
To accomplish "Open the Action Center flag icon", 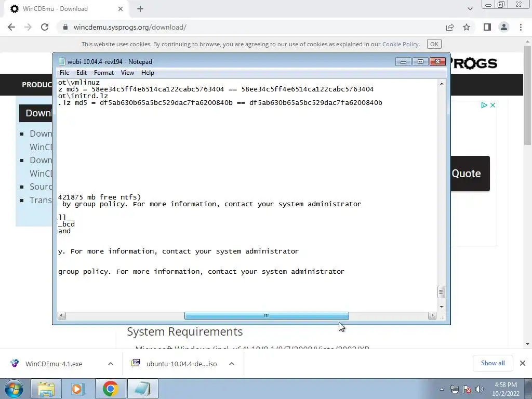I will click(467, 389).
